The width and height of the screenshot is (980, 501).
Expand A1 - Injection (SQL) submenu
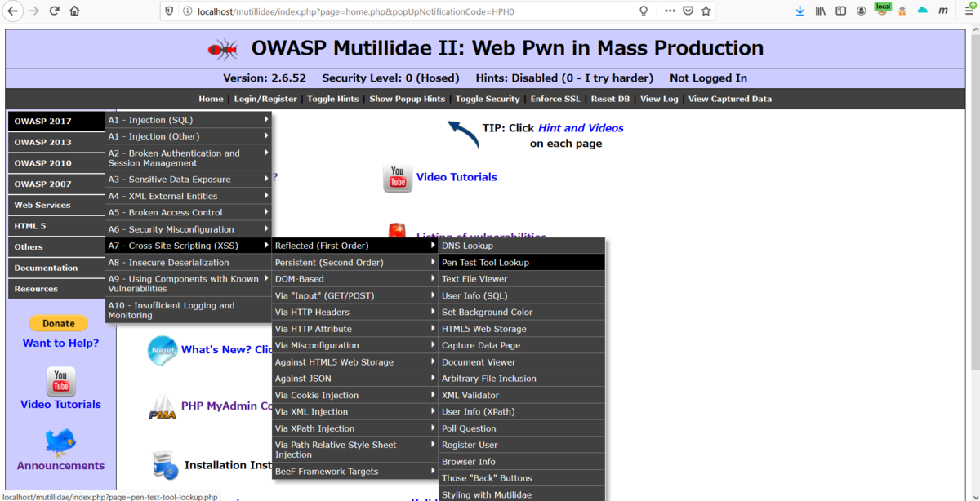click(x=189, y=120)
